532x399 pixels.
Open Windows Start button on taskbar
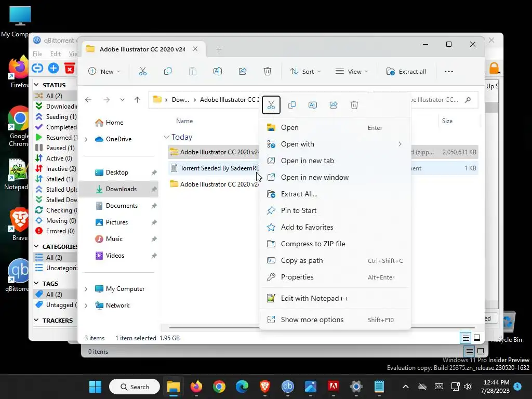click(96, 387)
